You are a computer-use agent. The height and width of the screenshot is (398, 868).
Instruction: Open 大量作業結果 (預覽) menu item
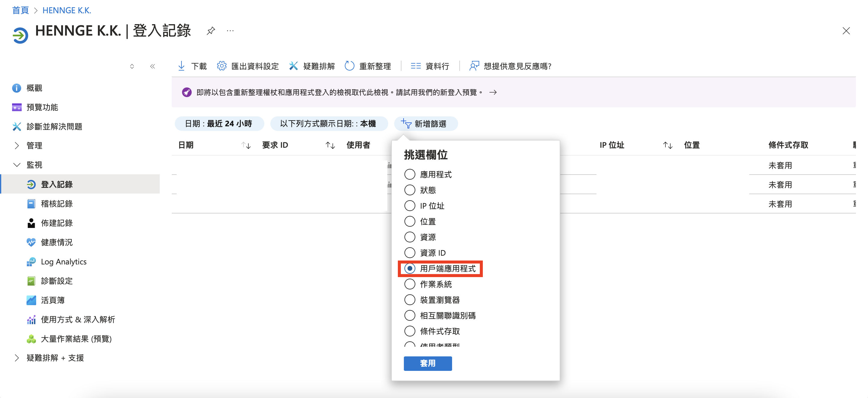(76, 339)
